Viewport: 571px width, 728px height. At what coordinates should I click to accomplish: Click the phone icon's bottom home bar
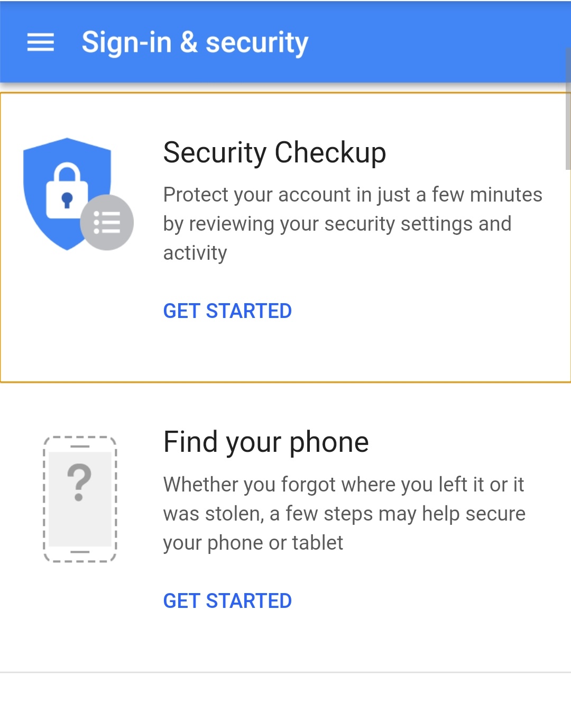click(80, 552)
